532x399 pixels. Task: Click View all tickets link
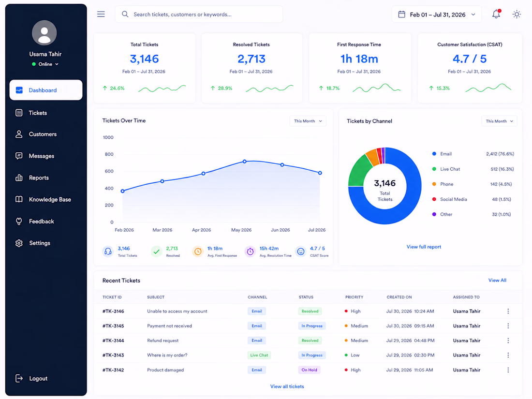[x=287, y=386]
